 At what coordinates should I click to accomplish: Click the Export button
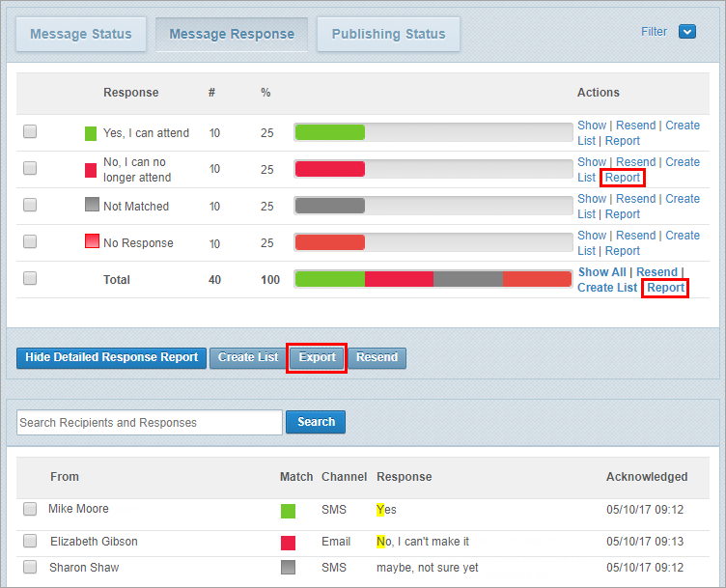tap(318, 358)
